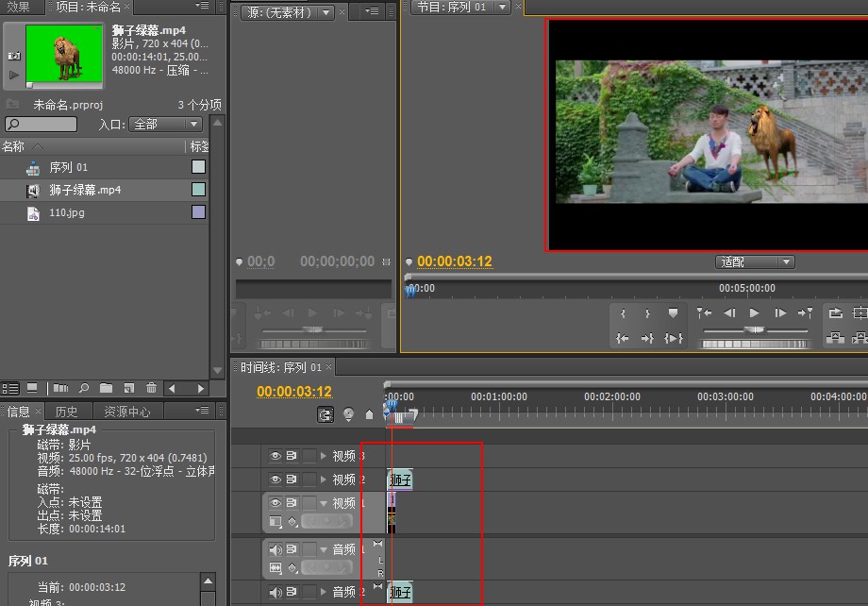
Task: Click waveform display style icon on 音频 1
Action: pyautogui.click(x=275, y=568)
